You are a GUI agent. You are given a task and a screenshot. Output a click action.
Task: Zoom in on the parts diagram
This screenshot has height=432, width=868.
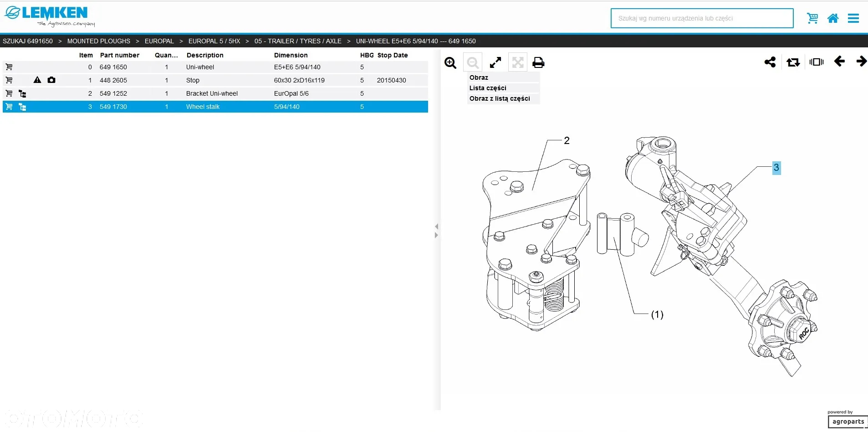[x=450, y=62]
